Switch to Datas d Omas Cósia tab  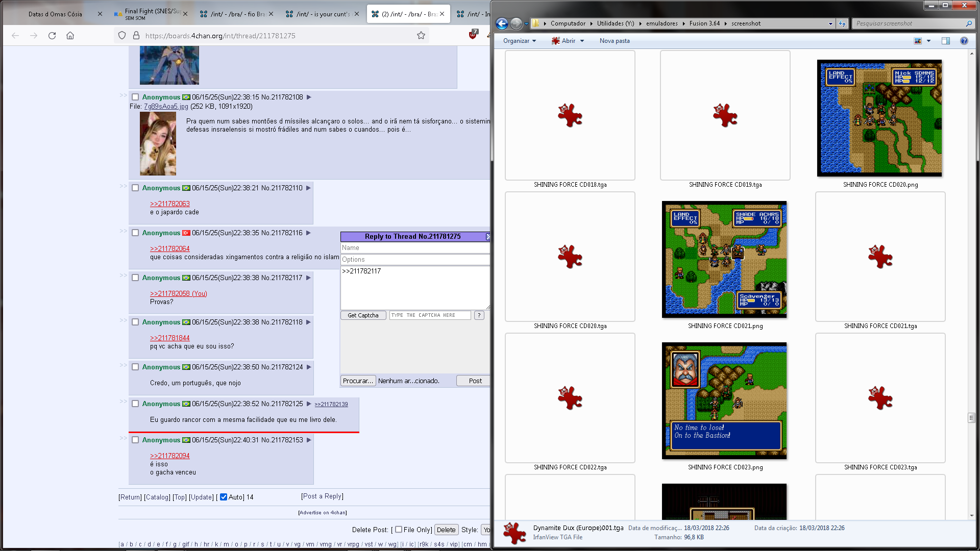click(55, 14)
